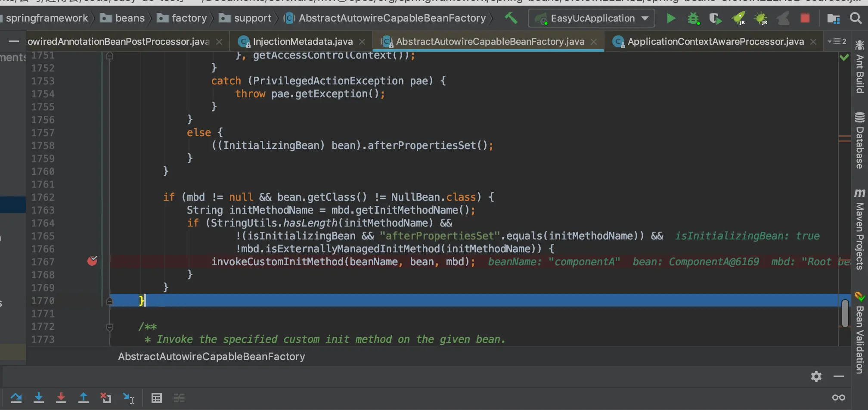Click the red Stop button

[x=805, y=18]
